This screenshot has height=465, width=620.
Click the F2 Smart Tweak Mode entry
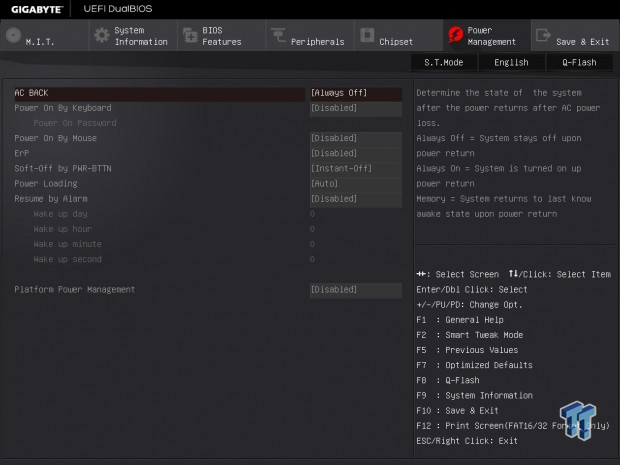point(470,335)
